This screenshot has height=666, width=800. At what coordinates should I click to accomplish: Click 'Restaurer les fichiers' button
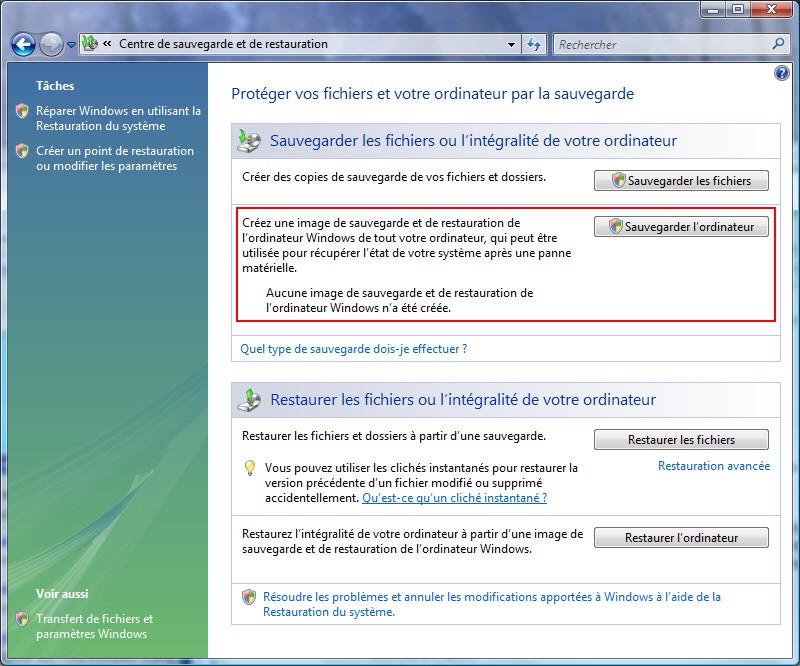click(x=681, y=440)
